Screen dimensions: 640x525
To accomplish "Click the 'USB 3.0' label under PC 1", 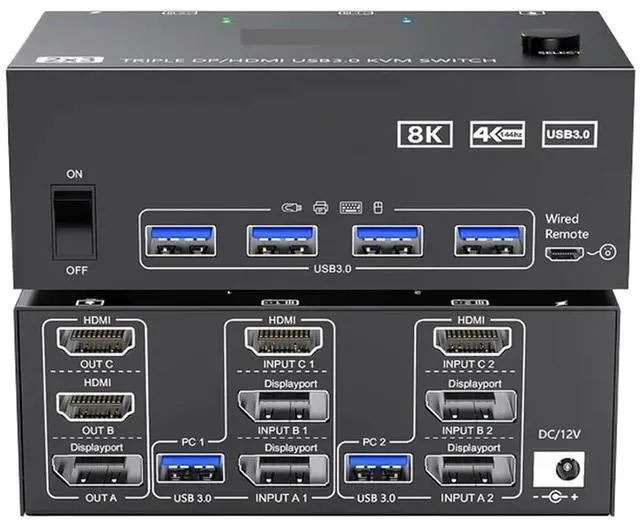I will point(192,498).
